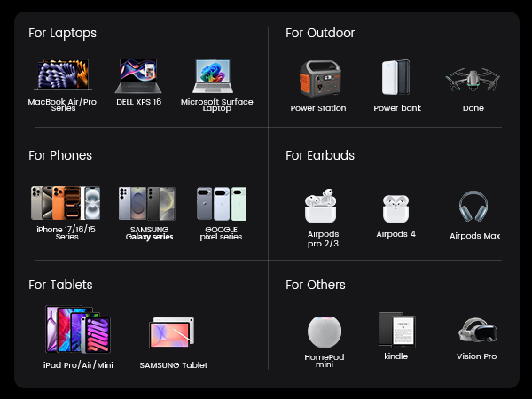Click the "Power Station" label
Screen dimensions: 532x399
[318, 108]
